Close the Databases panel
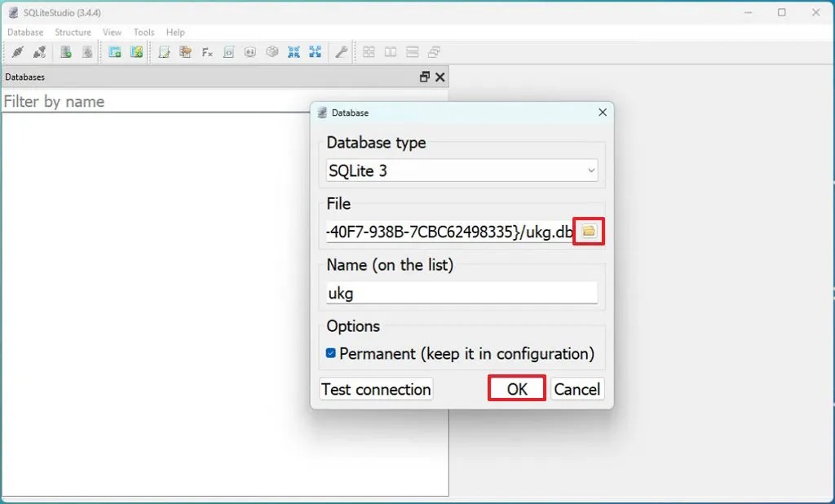The image size is (835, 504). 440,77
